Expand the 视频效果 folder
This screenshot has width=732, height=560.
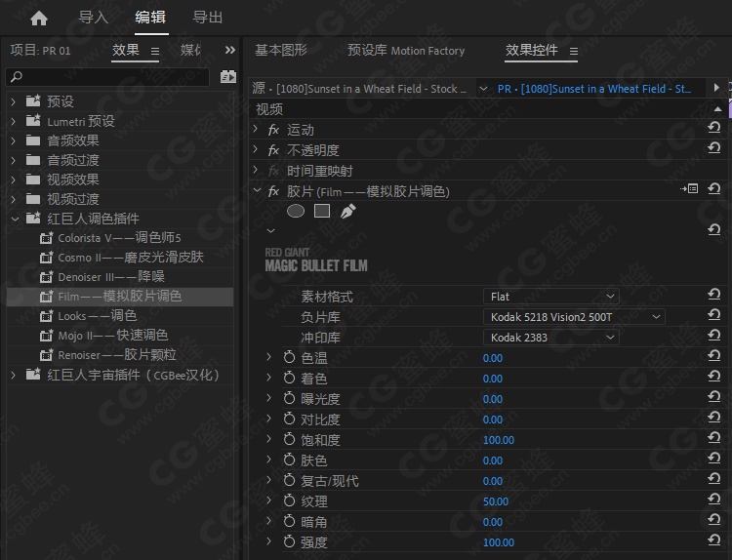click(14, 180)
